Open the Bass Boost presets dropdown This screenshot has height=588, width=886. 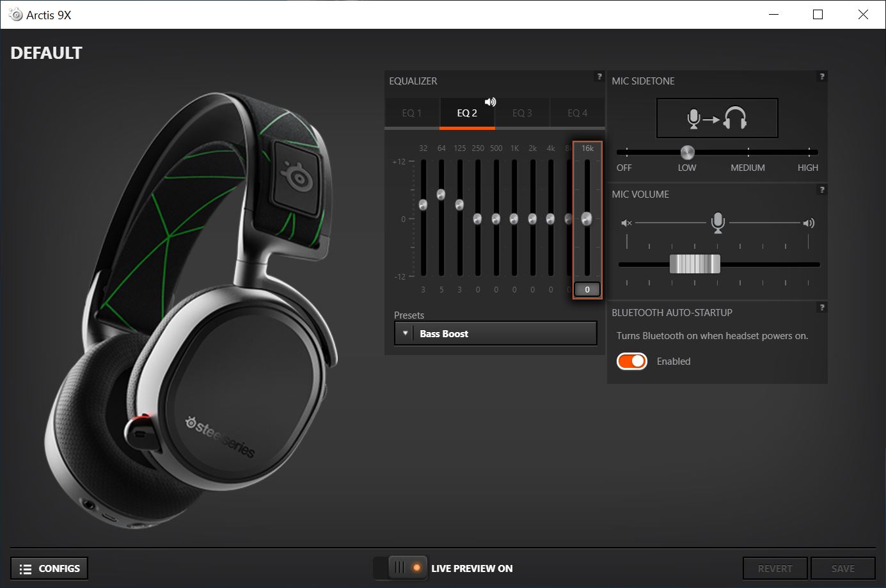(496, 333)
